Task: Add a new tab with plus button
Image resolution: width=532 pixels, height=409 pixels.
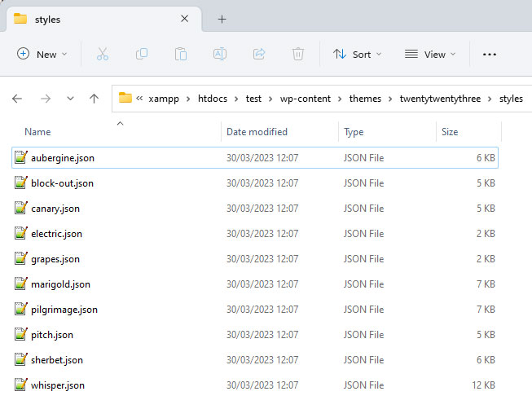Action: click(222, 19)
